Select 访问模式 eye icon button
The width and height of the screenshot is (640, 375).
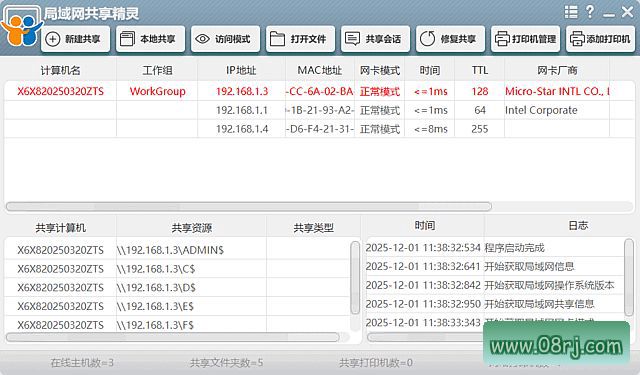[225, 39]
